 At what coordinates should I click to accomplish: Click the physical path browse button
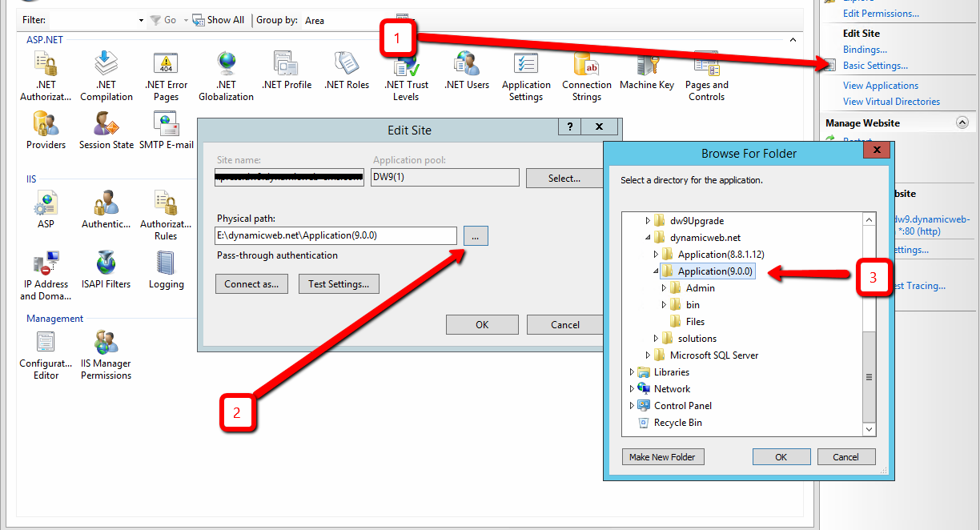tap(475, 236)
